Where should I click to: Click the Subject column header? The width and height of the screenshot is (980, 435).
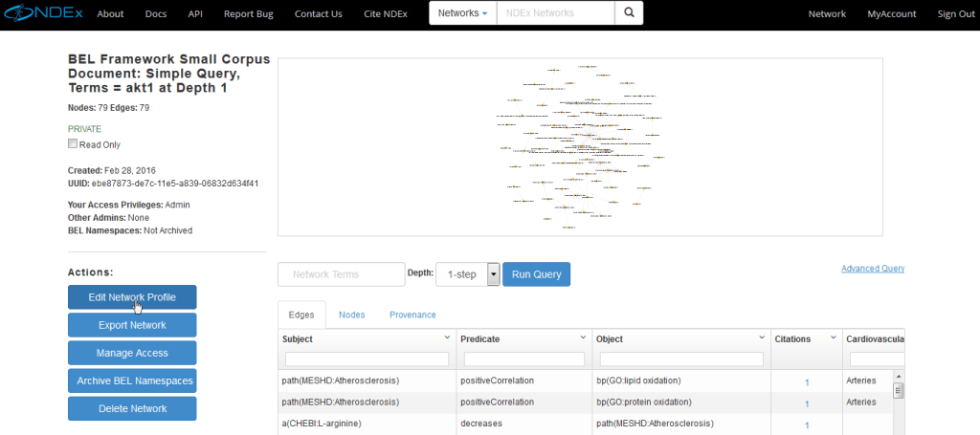click(x=298, y=338)
